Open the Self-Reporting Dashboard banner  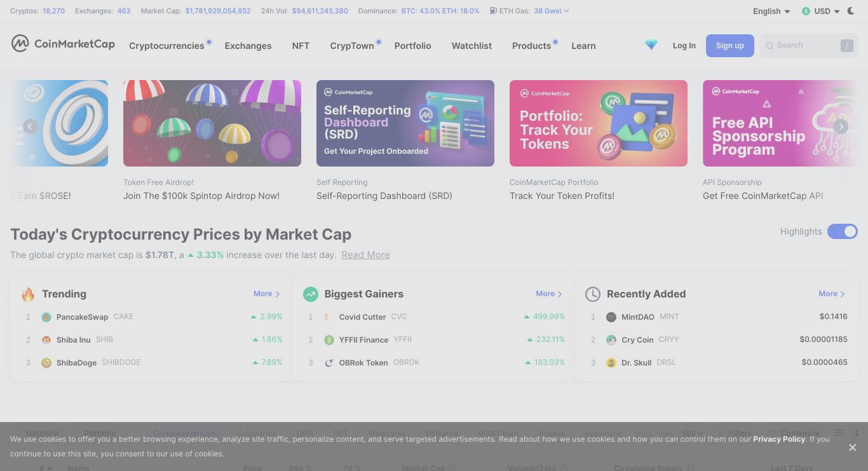(405, 123)
